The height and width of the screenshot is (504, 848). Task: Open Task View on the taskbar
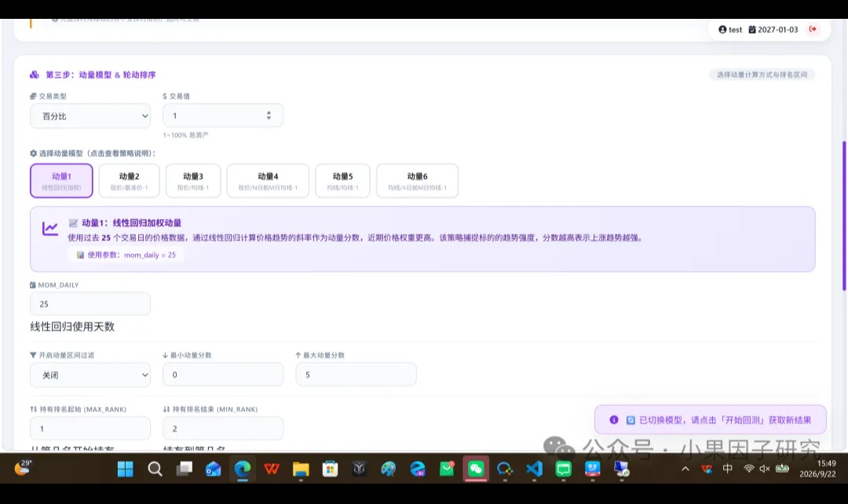pyautogui.click(x=184, y=469)
